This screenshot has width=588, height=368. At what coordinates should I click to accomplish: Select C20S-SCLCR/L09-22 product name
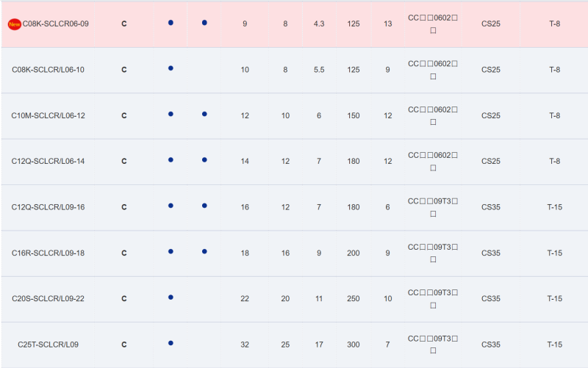[x=48, y=299]
